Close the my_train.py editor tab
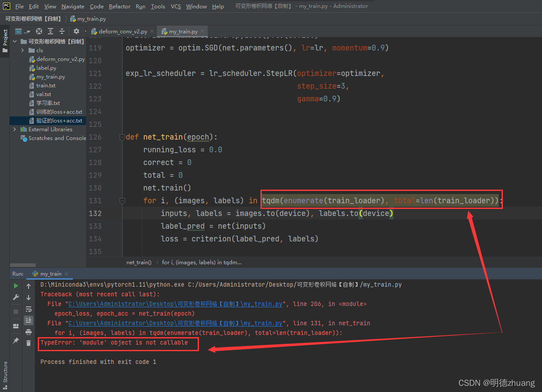 (203, 32)
